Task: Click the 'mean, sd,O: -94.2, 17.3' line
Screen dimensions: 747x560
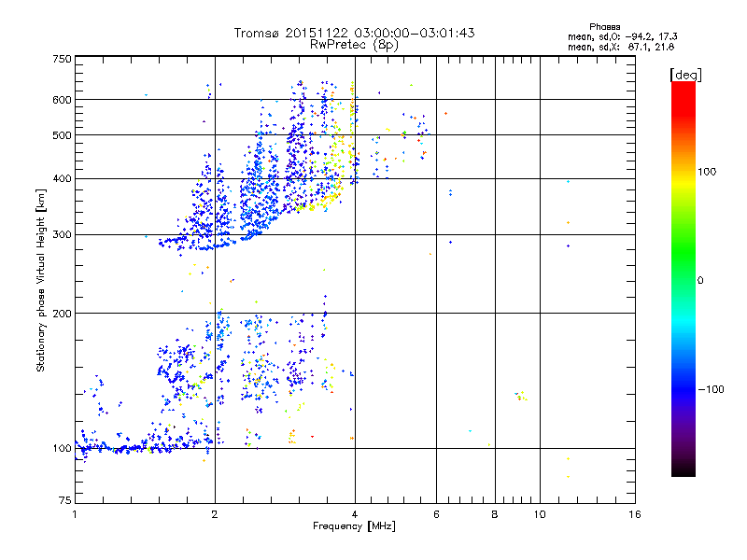Action: tap(622, 36)
